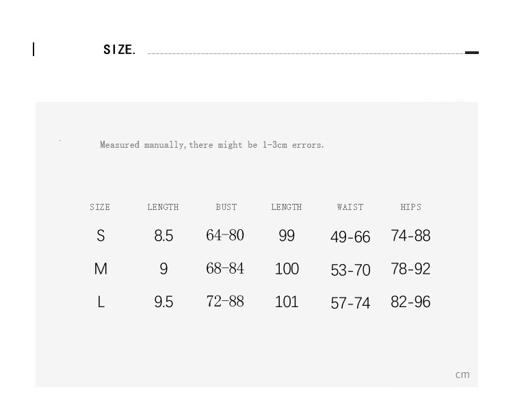The width and height of the screenshot is (513, 420).
Task: Click the 9.5 length value
Action: 163,302
